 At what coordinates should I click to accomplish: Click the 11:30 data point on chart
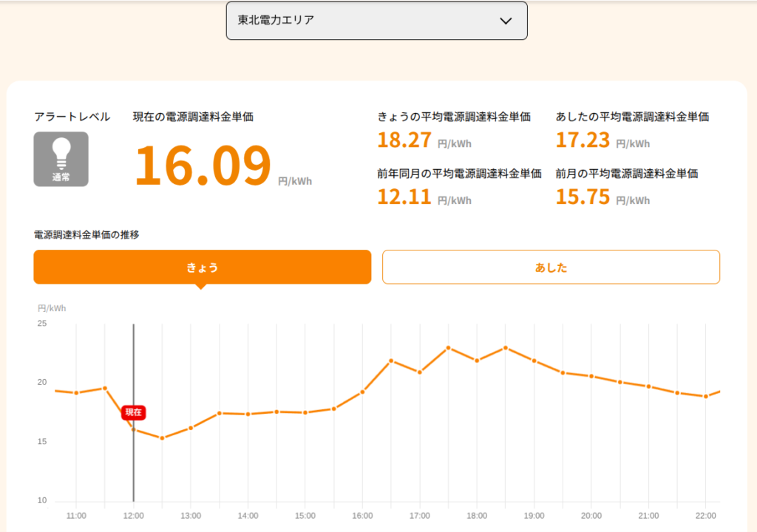pyautogui.click(x=105, y=388)
